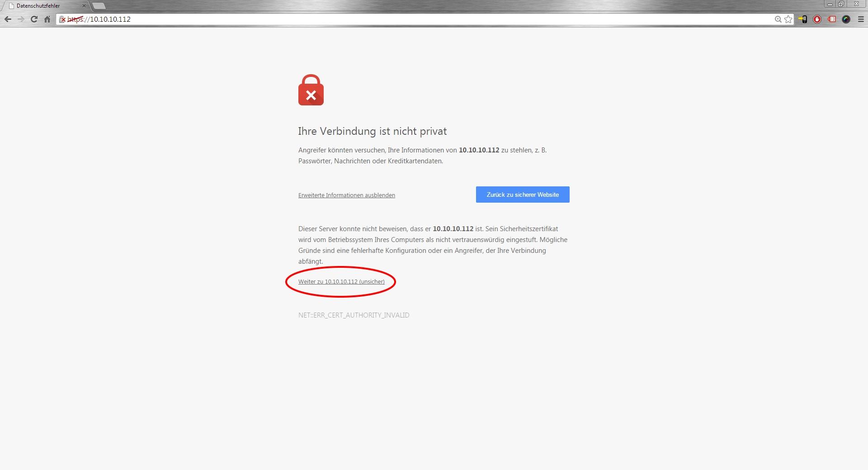Go back with the browser back arrow
Screen dimensions: 868x470
pos(8,19)
